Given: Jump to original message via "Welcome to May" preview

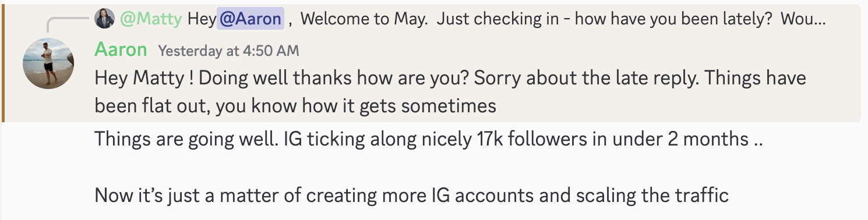Looking at the screenshot, I should click(x=365, y=19).
